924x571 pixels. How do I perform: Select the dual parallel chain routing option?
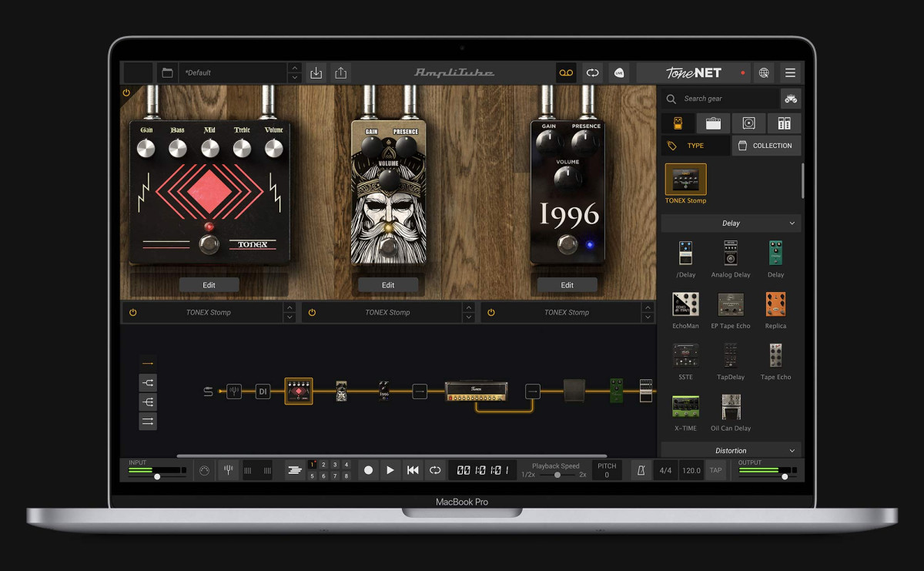(148, 421)
